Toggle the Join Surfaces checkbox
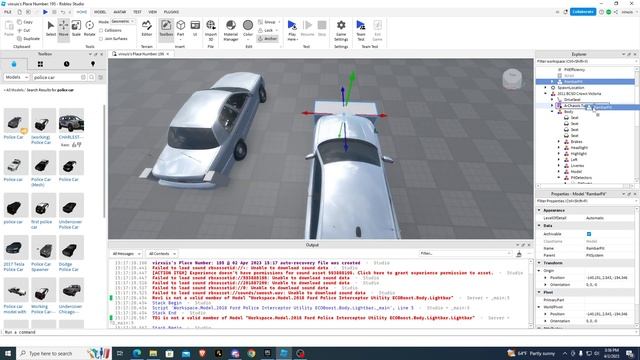The height and width of the screenshot is (360, 640). click(101, 39)
